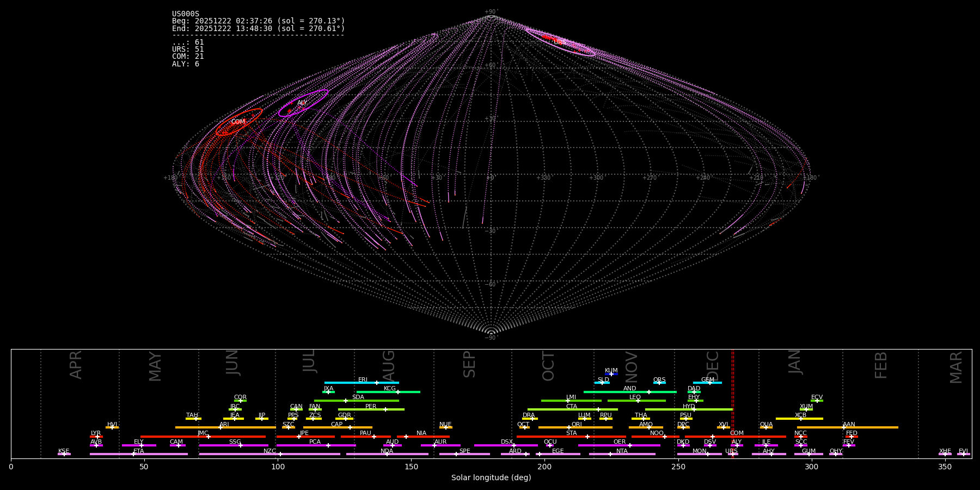Screen dimensions: 980x490
Task: Click the 100 tick on the solar longitude axis
Action: (x=278, y=467)
